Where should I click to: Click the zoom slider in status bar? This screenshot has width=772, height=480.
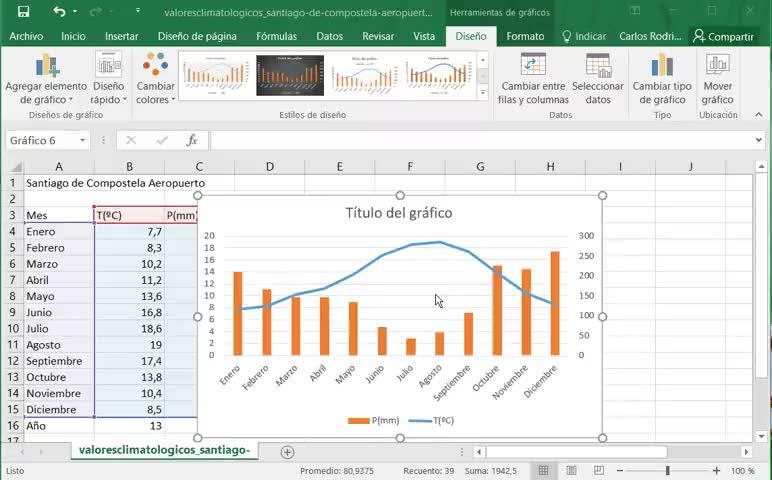coord(667,470)
